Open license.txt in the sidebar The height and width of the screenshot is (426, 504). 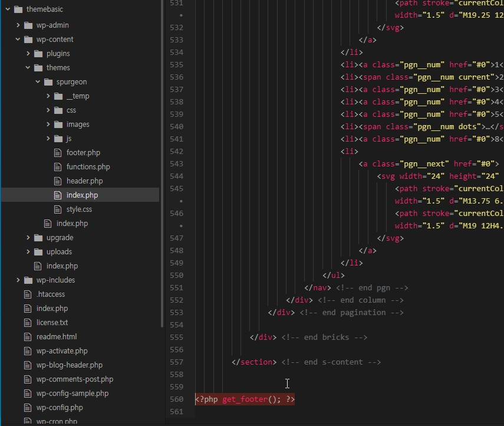(52, 322)
